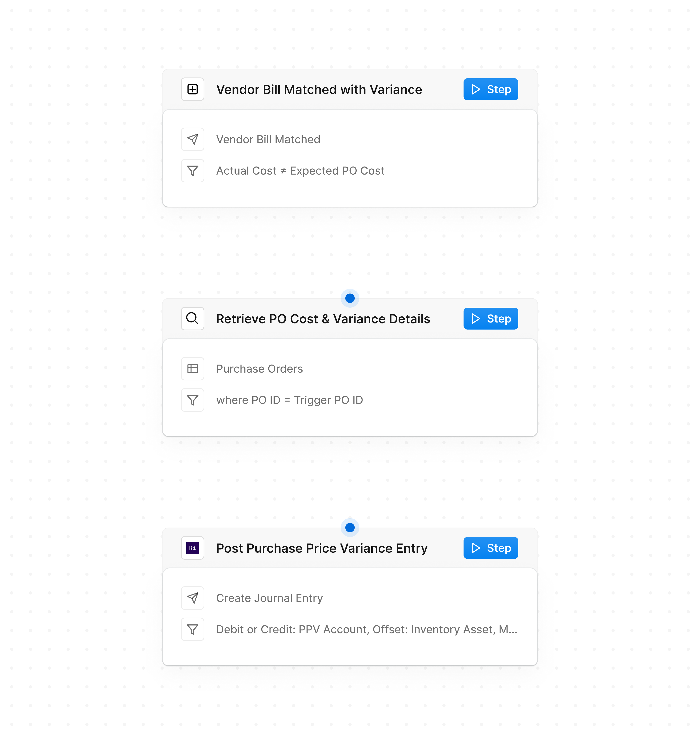
Task: Click the filter icon beside Actual Cost condition
Action: tap(193, 170)
